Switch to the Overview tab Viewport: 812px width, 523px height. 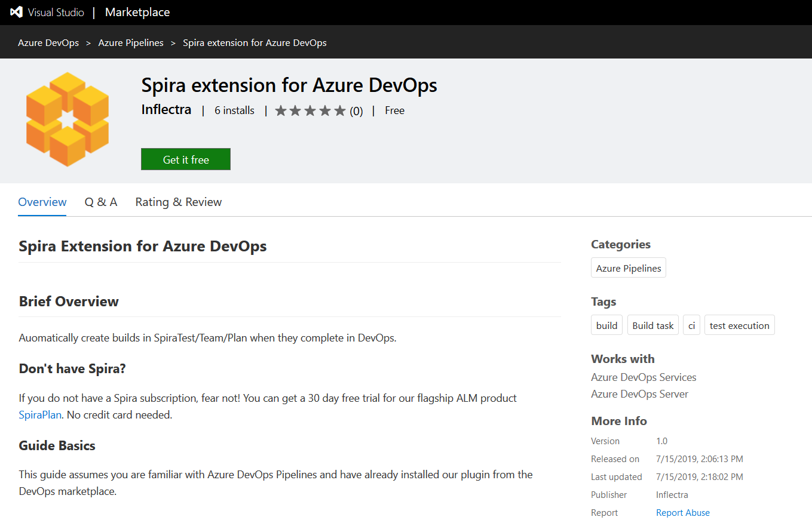[x=42, y=202]
